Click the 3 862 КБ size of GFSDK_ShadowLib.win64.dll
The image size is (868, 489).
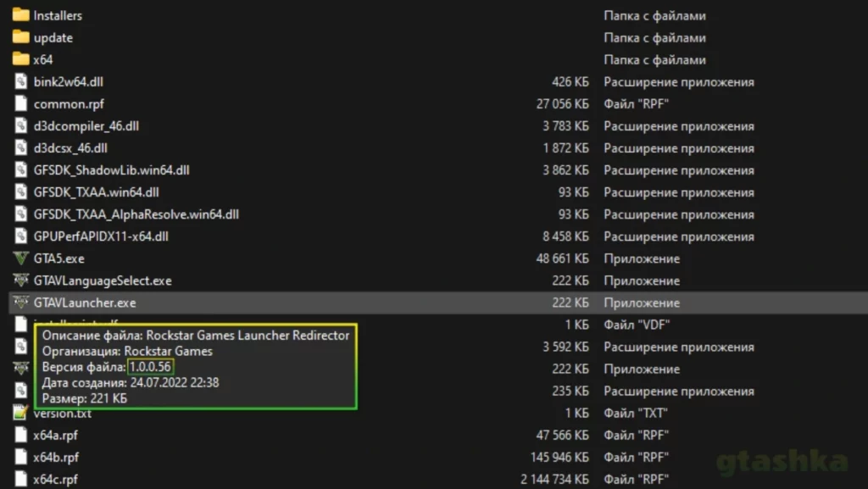point(565,170)
